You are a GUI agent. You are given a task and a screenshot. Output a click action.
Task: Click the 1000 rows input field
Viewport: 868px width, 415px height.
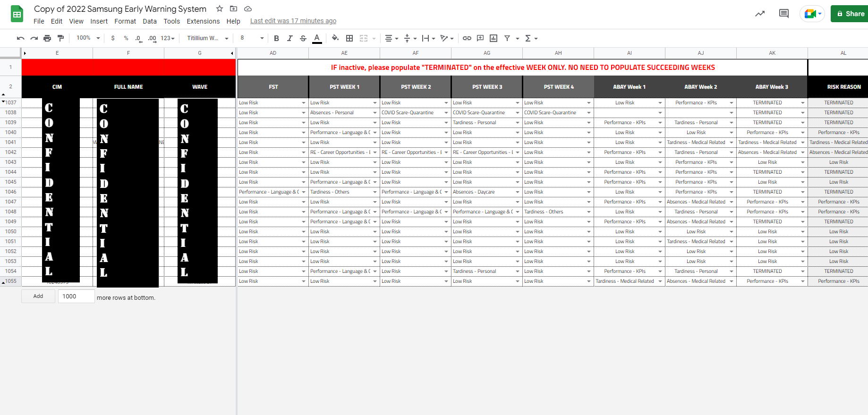(x=76, y=296)
